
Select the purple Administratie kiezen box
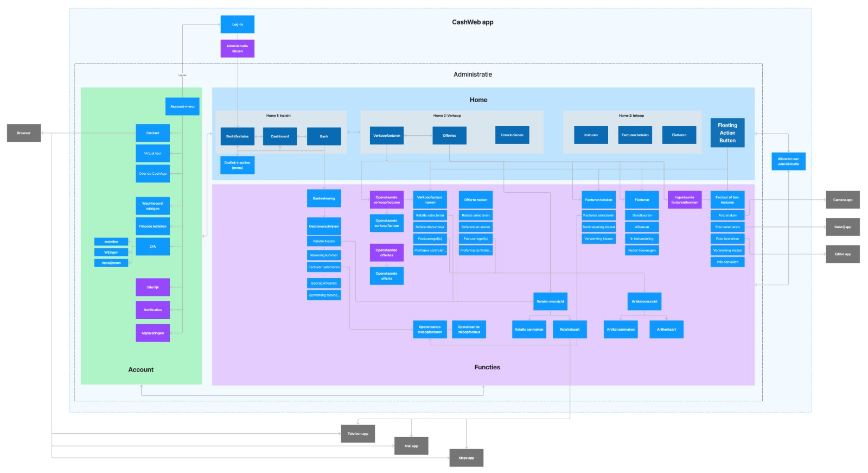237,48
